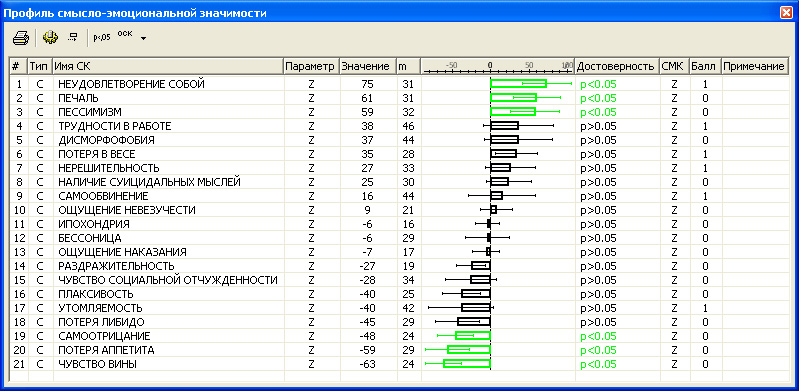The image size is (799, 391).
Task: Click the Имя СК column header
Action: click(168, 66)
